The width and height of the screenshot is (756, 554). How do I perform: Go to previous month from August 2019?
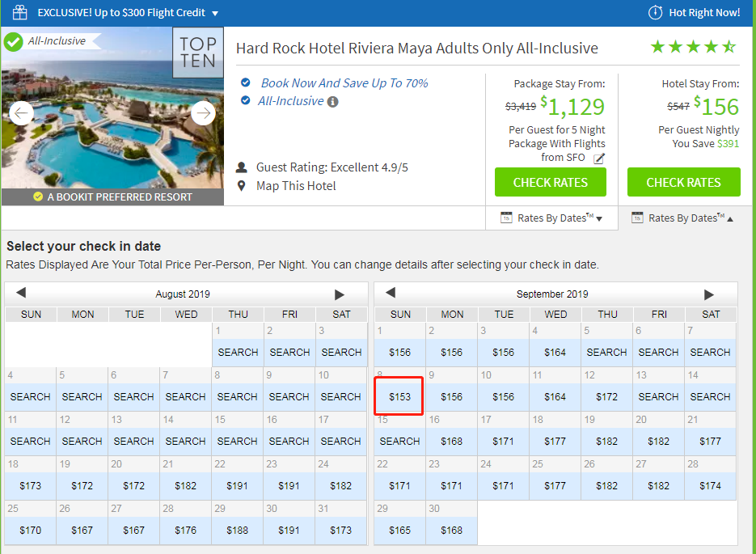click(21, 293)
